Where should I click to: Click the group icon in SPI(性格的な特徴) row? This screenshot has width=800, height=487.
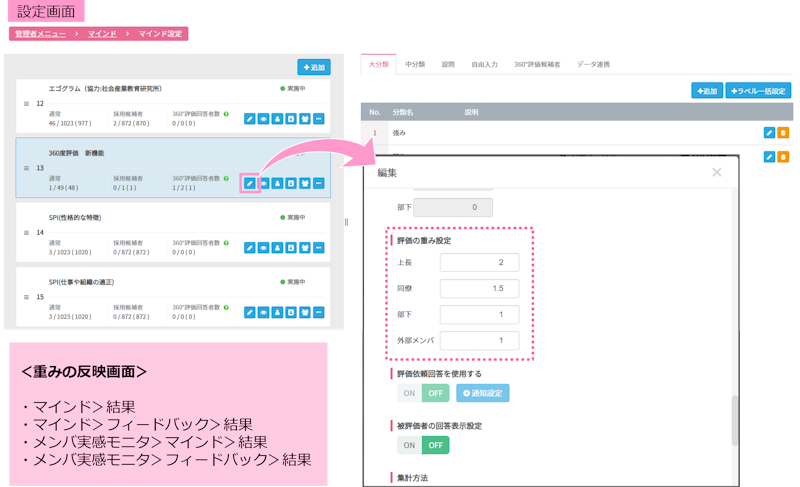coord(305,248)
